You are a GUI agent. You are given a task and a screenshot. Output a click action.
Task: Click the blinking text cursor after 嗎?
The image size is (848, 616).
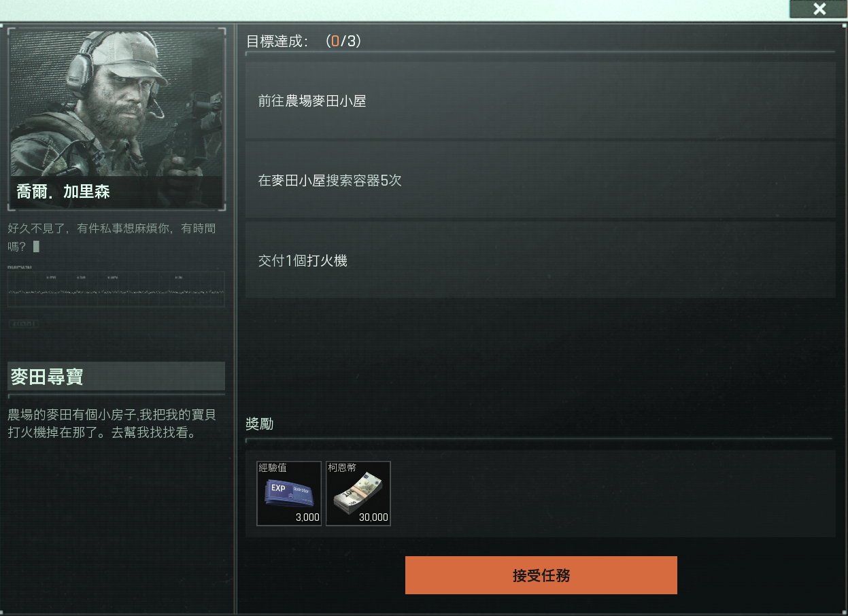36,246
